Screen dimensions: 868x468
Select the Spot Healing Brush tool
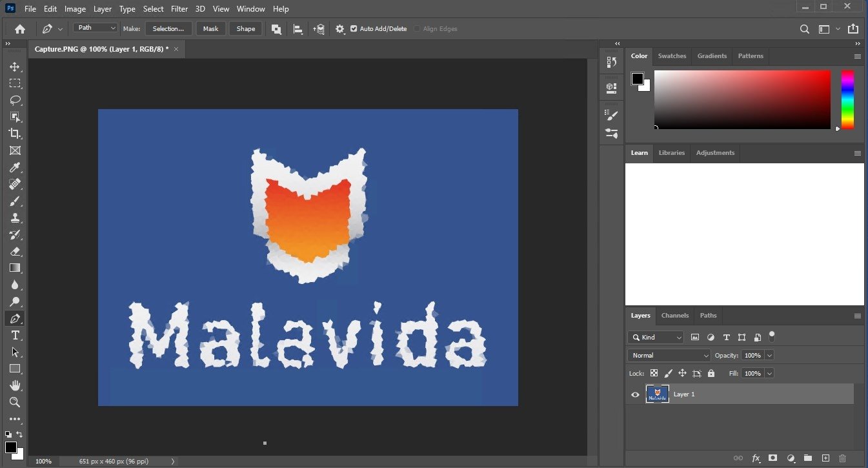click(15, 184)
